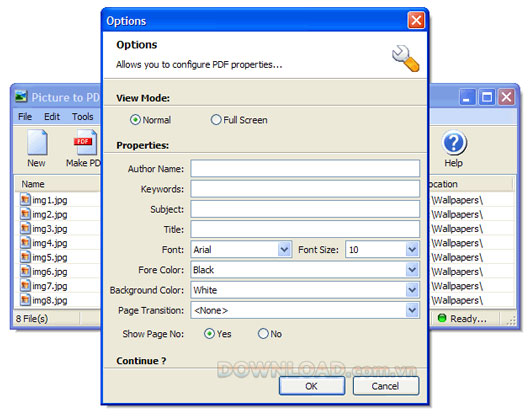The width and height of the screenshot is (530, 416).
Task: Expand the Page Transition dropdown
Action: click(412, 310)
